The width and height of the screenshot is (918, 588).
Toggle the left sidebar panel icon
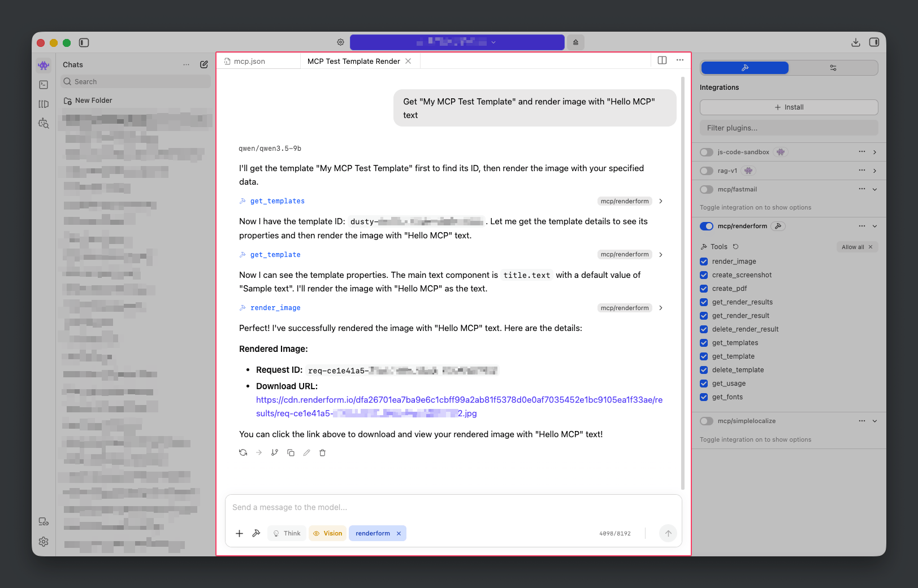pyautogui.click(x=84, y=42)
